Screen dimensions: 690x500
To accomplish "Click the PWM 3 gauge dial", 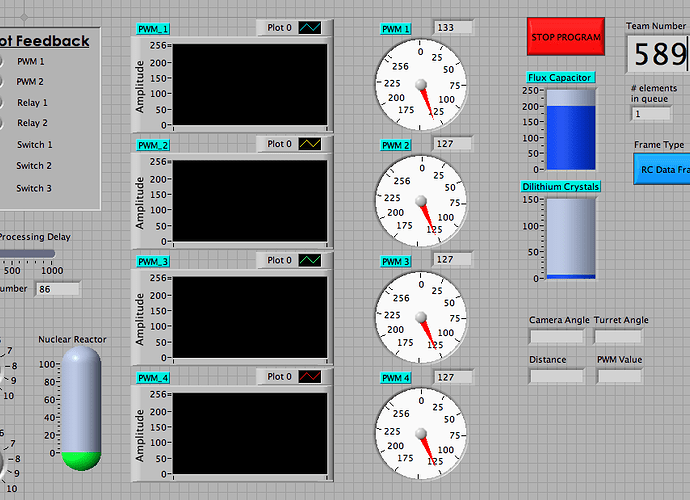I will point(421,317).
